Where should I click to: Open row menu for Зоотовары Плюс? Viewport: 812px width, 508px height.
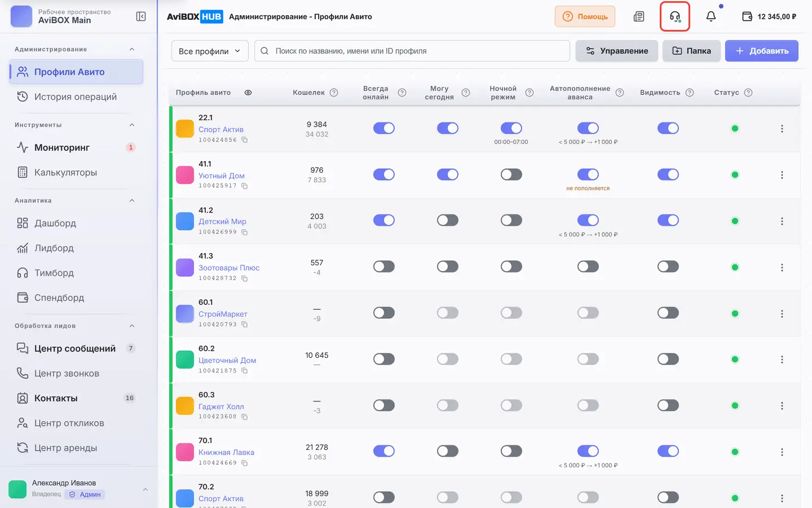tap(782, 268)
